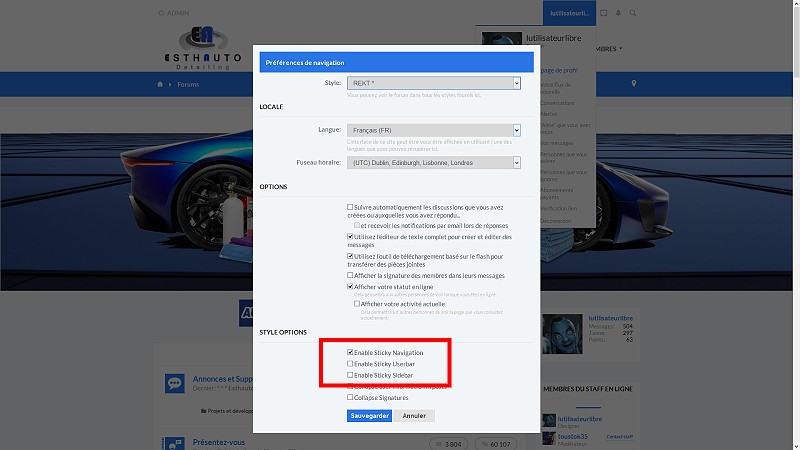This screenshot has height=450, width=800.
Task: Toggle Collapse Signatures checkbox
Action: 350,397
